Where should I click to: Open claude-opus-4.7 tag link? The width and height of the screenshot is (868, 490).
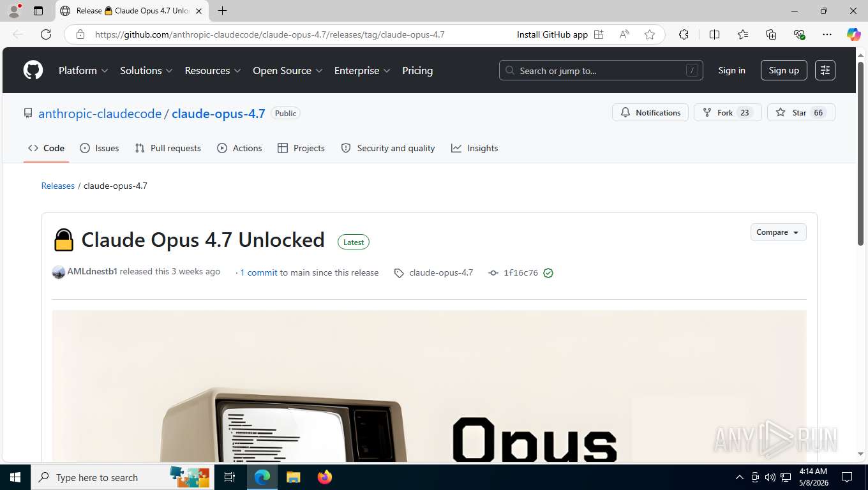441,272
